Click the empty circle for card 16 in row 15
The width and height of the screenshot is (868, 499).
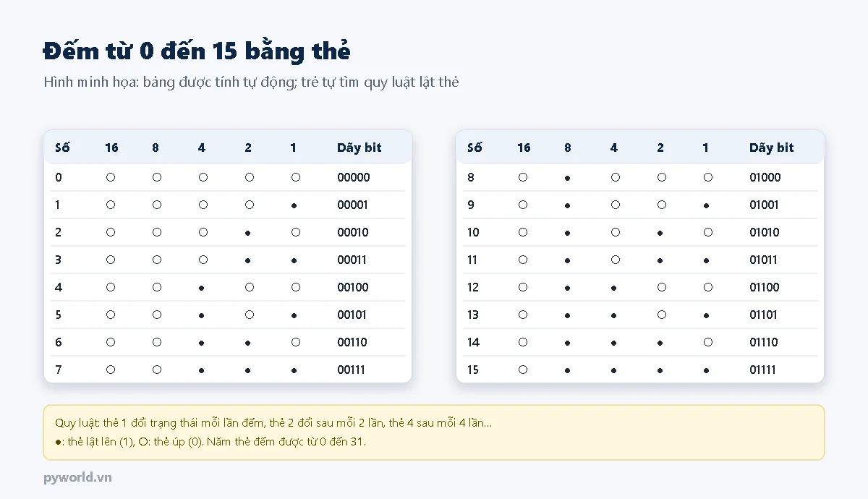coord(523,370)
